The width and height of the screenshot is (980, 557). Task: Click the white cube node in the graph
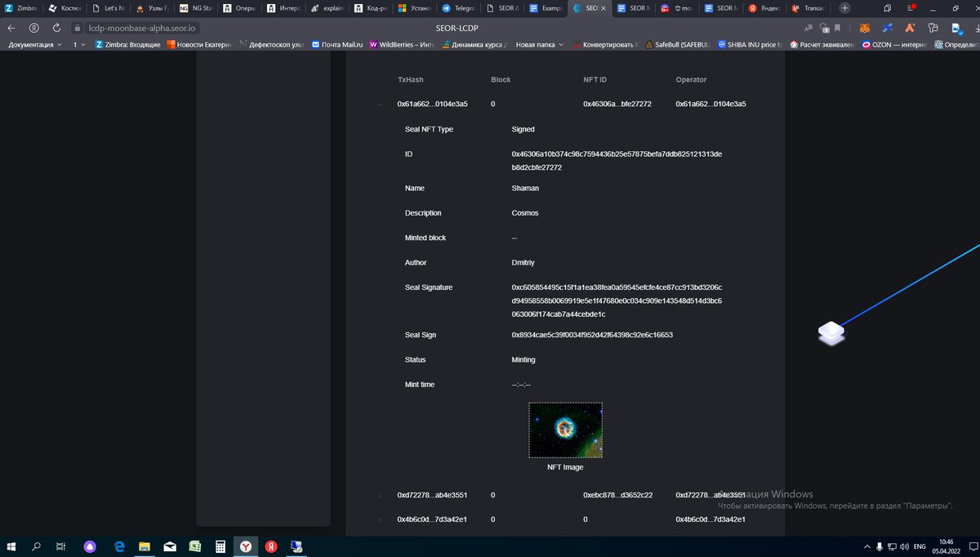pyautogui.click(x=831, y=332)
